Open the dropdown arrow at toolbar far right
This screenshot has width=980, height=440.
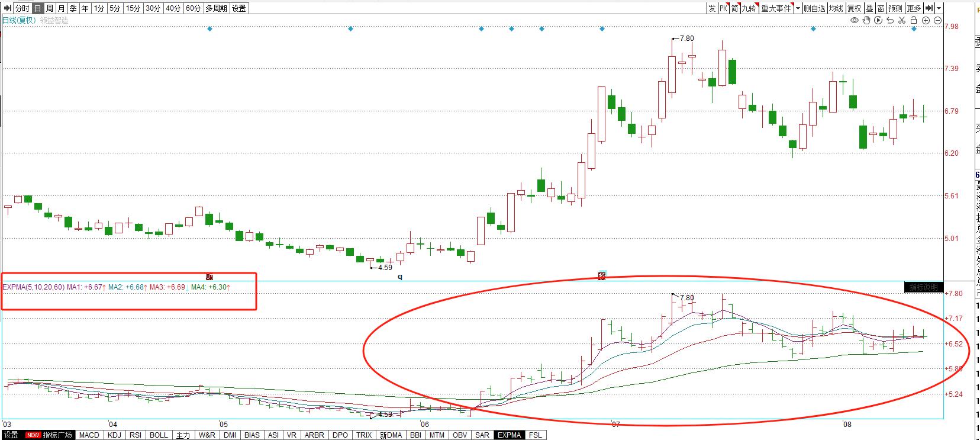pyautogui.click(x=939, y=8)
